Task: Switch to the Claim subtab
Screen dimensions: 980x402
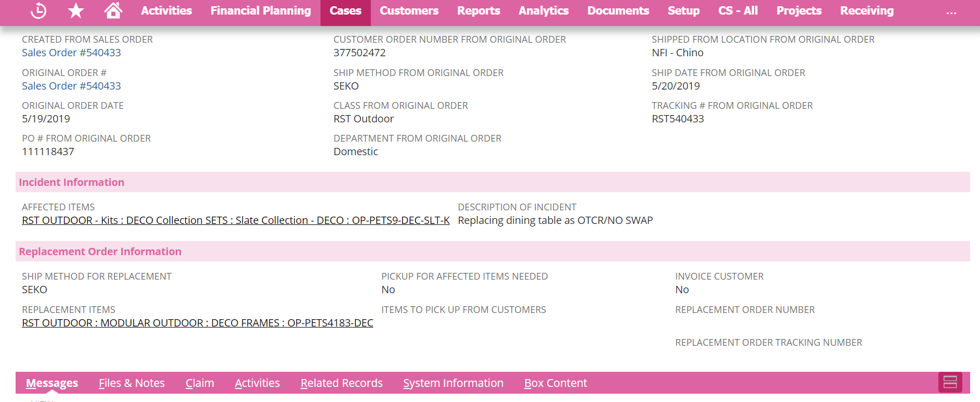Action: (x=200, y=383)
